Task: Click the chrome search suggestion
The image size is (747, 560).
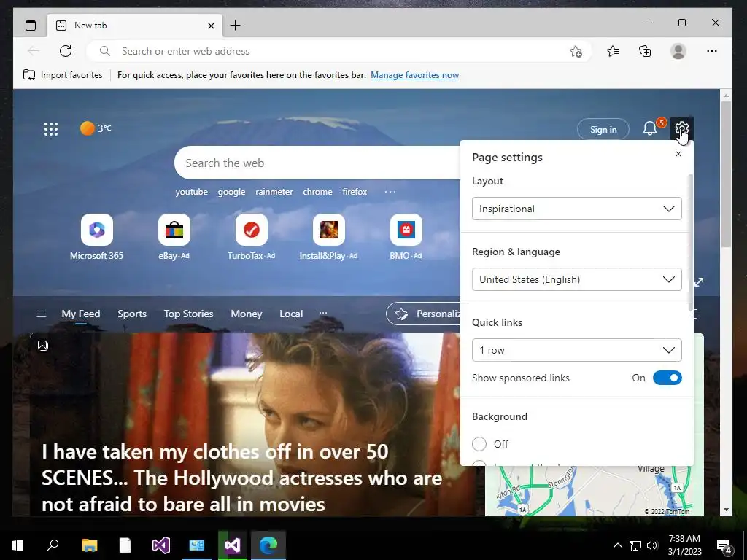Action: tap(317, 192)
